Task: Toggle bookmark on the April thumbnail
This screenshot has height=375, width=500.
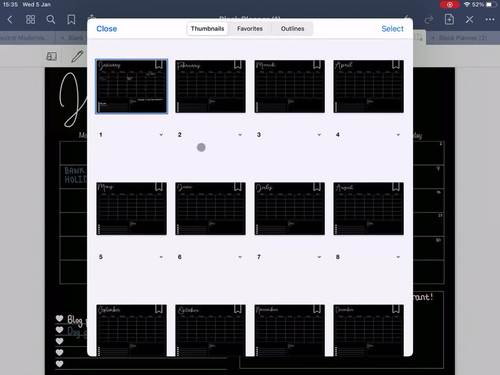Action: [396, 64]
